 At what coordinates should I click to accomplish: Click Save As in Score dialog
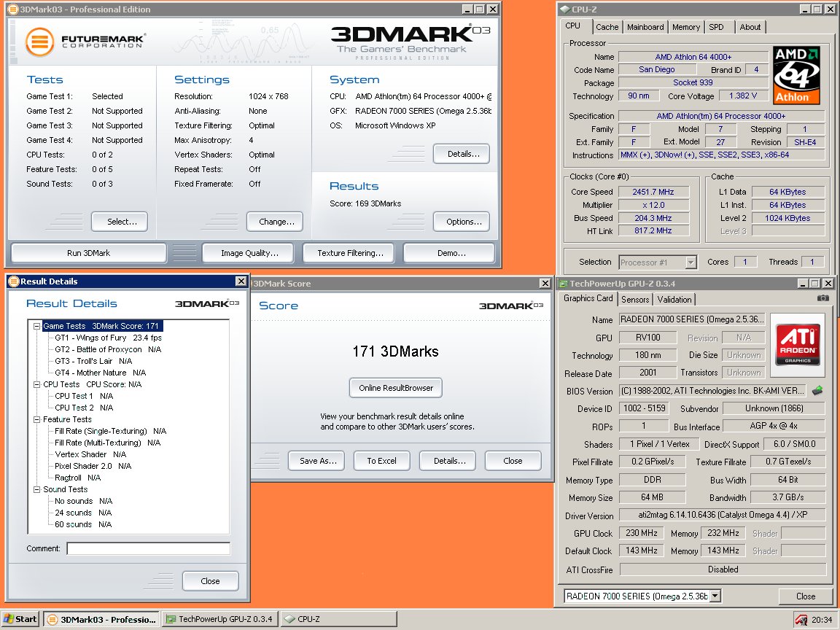pos(318,461)
